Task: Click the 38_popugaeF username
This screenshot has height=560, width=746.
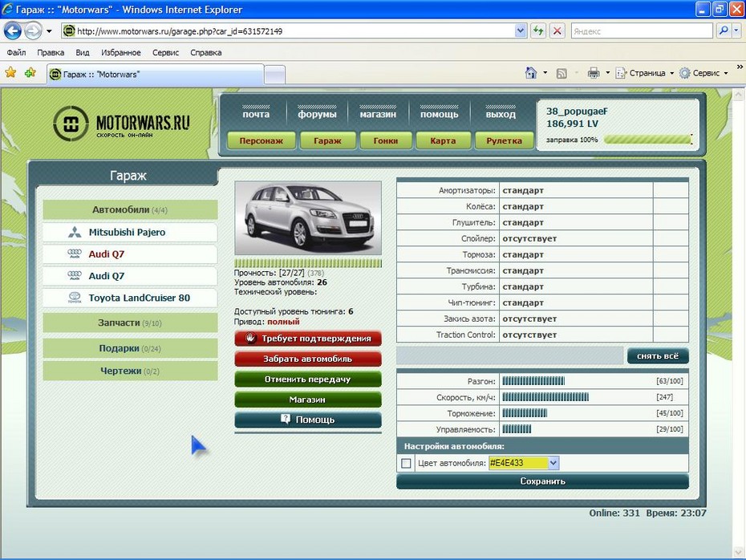Action: tap(577, 112)
